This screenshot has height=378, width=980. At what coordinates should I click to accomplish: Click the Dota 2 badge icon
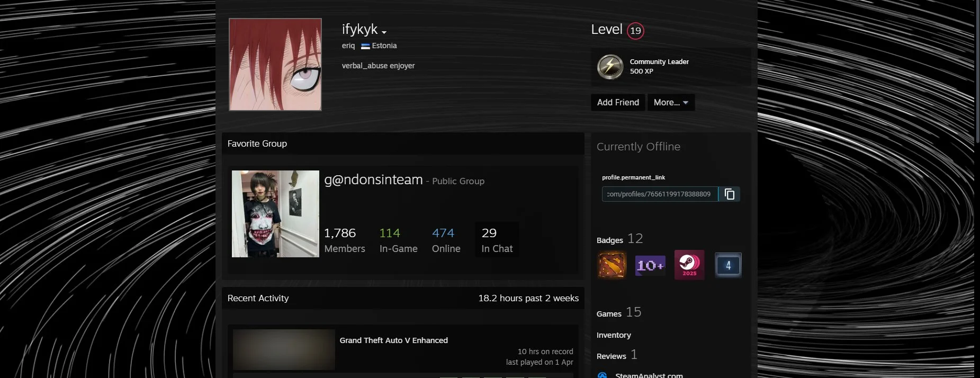pyautogui.click(x=612, y=265)
